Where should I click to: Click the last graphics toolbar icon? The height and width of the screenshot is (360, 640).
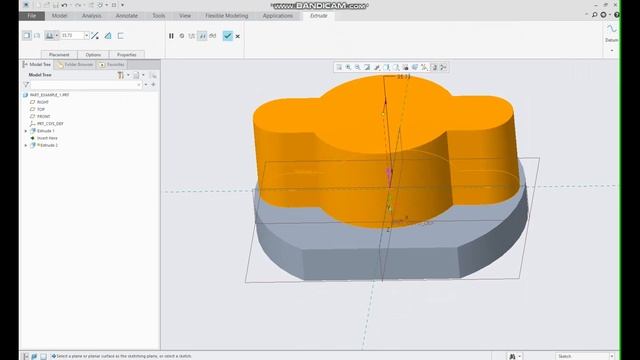(443, 67)
